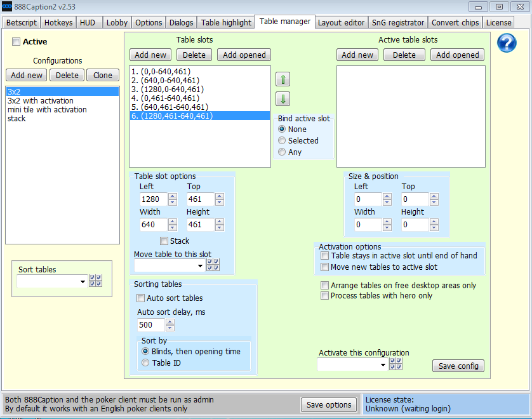Image resolution: width=532 pixels, height=419 pixels.
Task: Click the Save options button
Action: tap(329, 404)
